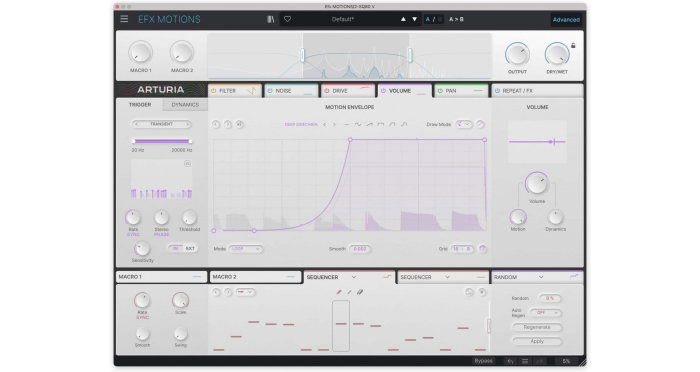
Task: Go to previous preset with up arrow
Action: 403,19
